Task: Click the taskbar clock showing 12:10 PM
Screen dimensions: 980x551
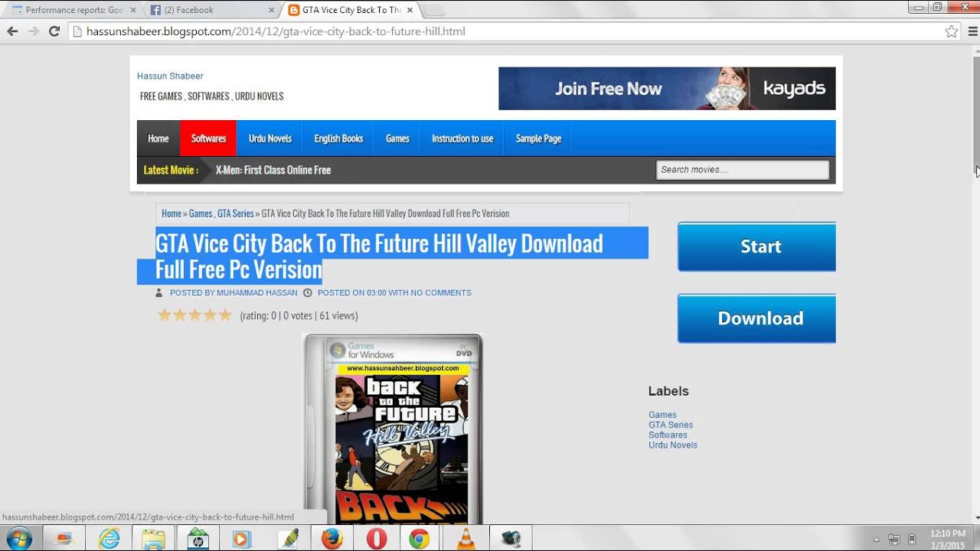Action: pos(946,539)
